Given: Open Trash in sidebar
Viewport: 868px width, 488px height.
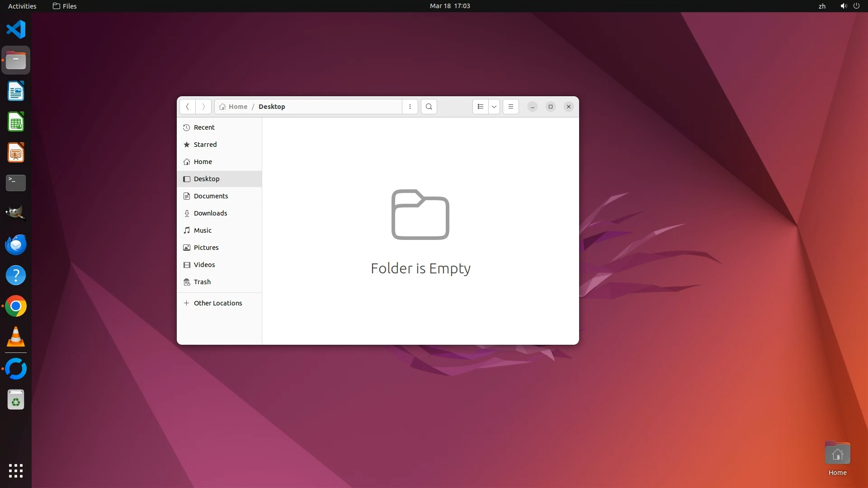Looking at the screenshot, I should [202, 282].
